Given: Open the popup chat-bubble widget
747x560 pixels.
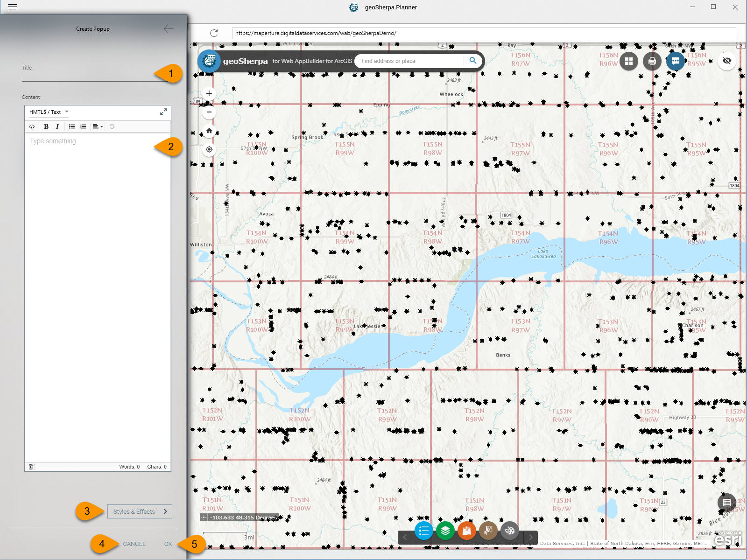Looking at the screenshot, I should click(x=676, y=61).
